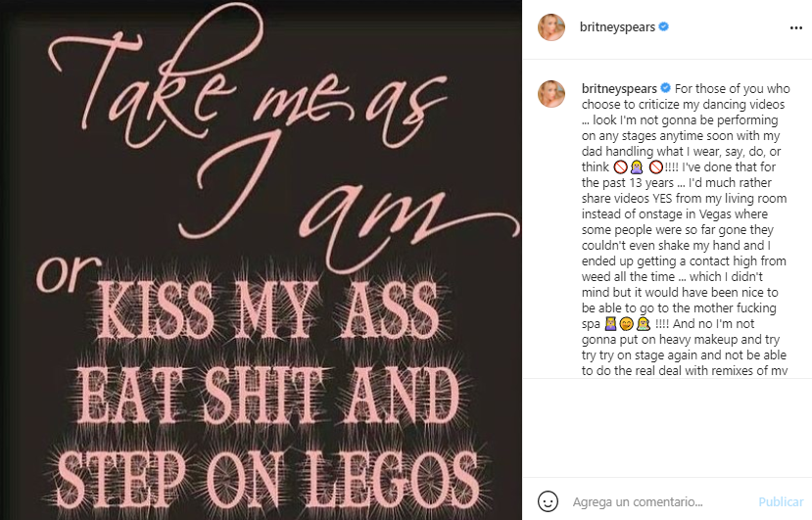Click the avatar beside the caption

tap(551, 94)
